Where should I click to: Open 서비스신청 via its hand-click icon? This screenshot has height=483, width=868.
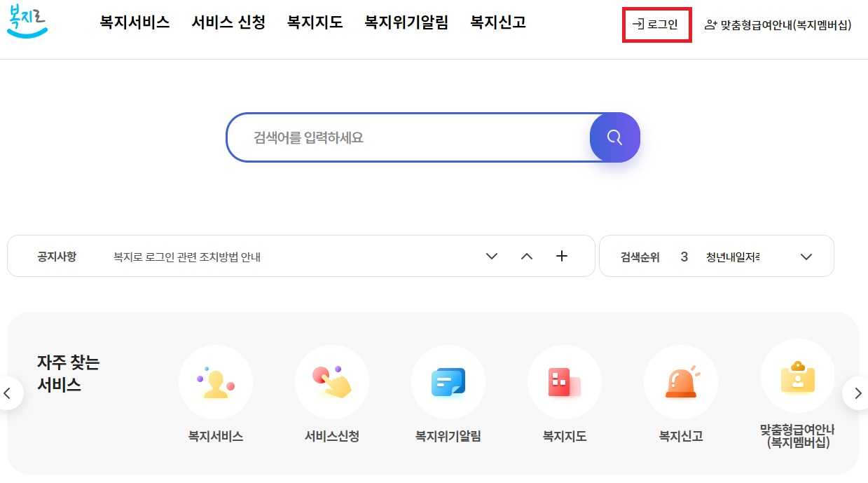click(x=332, y=382)
